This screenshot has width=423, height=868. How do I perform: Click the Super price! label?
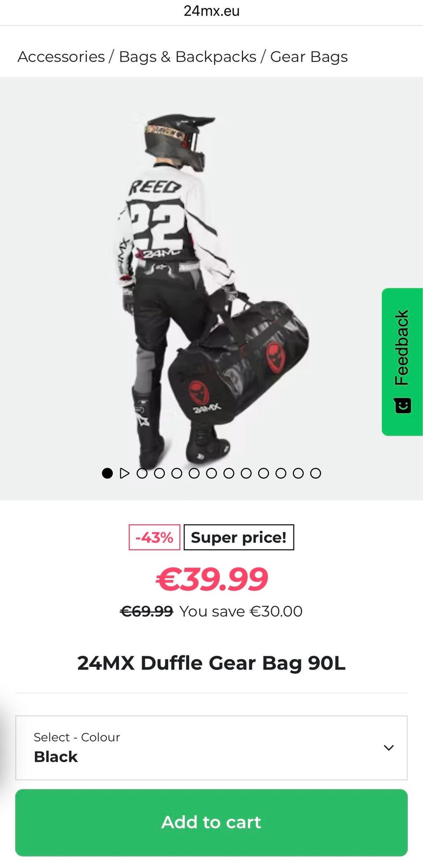coord(239,537)
